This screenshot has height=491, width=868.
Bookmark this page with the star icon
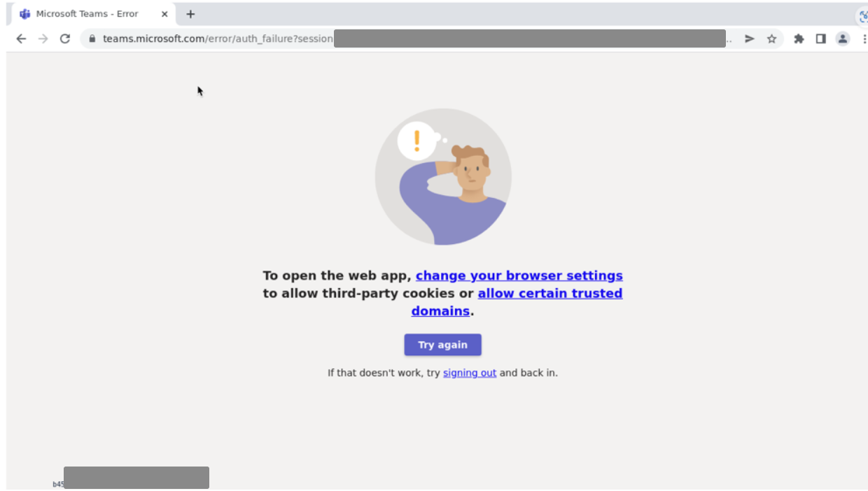tap(771, 39)
